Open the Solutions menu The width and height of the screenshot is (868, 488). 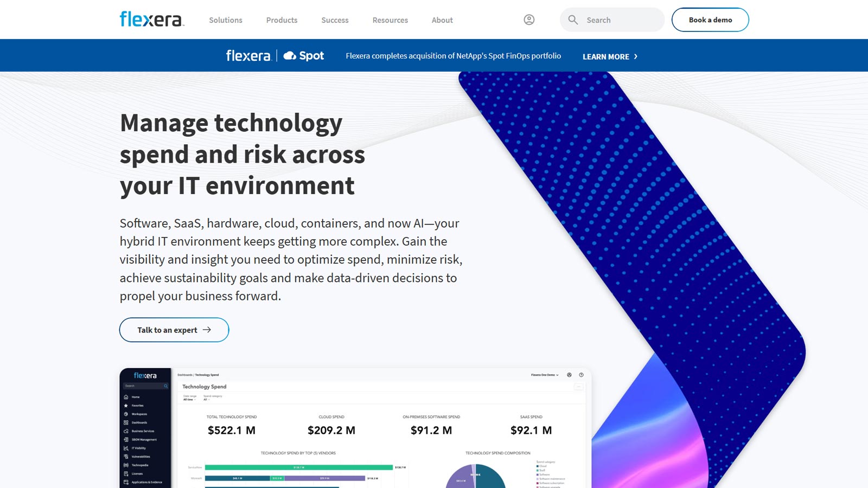[226, 20]
